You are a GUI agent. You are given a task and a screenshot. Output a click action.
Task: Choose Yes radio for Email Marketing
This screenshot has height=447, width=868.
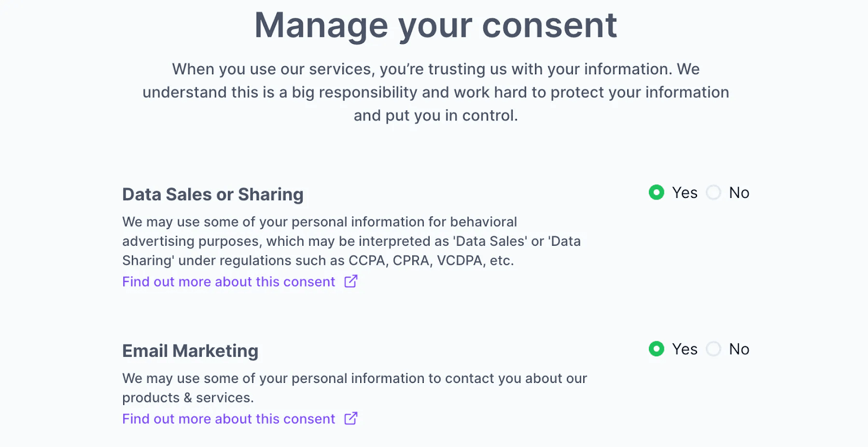tap(656, 349)
